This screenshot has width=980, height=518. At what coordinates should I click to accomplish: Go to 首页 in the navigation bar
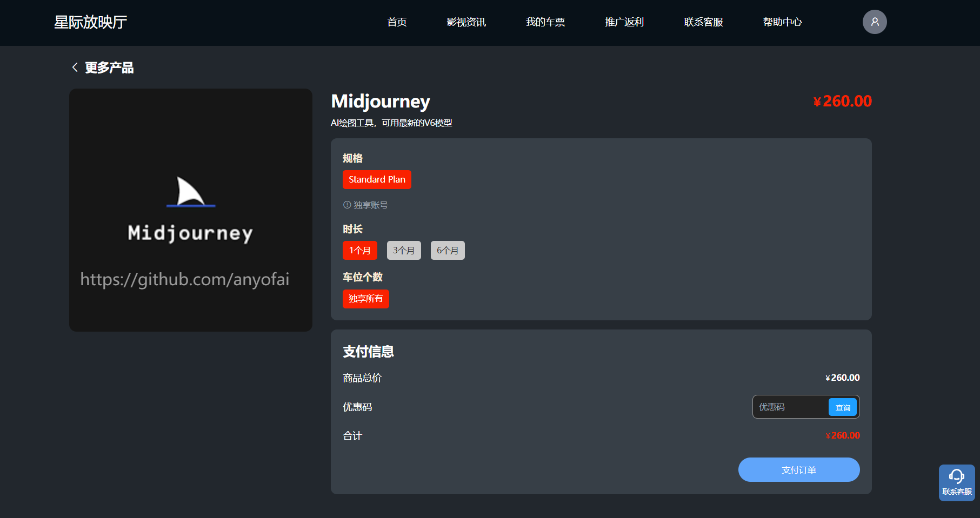(397, 22)
